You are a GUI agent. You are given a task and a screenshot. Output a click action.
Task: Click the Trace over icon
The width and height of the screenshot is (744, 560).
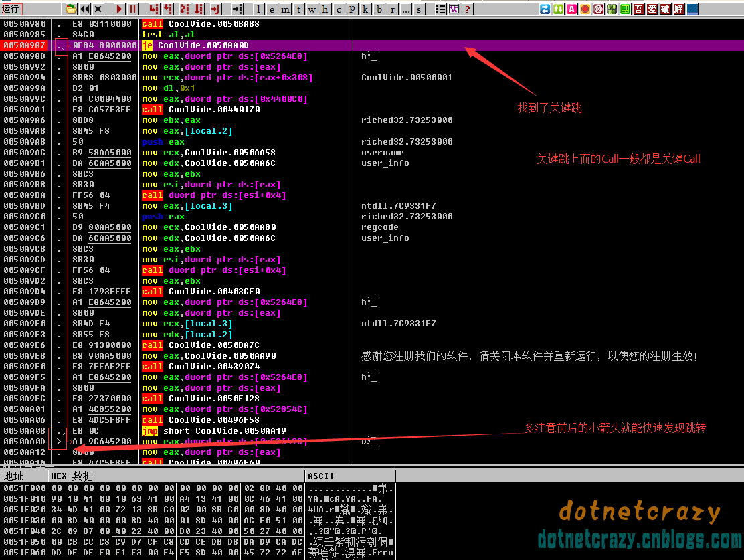tap(199, 9)
